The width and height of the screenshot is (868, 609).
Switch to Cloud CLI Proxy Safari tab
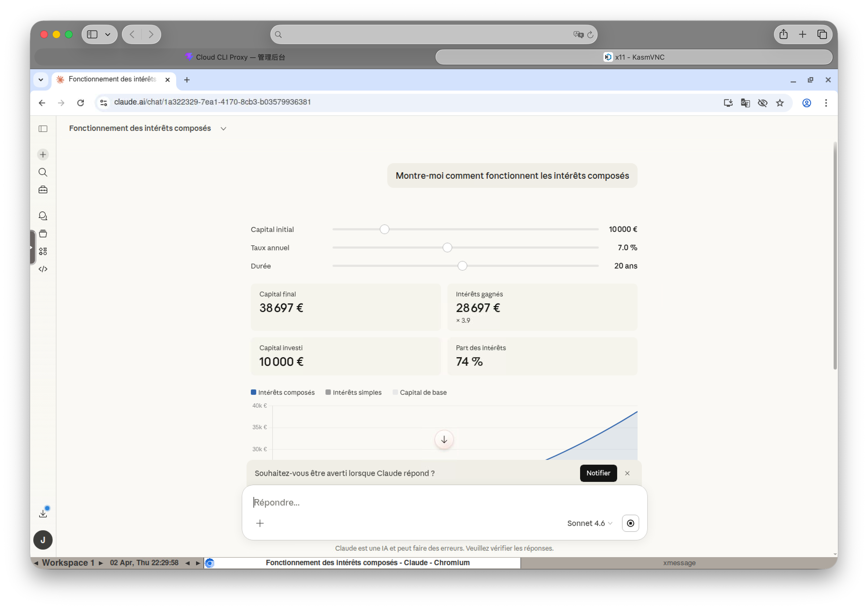(235, 57)
